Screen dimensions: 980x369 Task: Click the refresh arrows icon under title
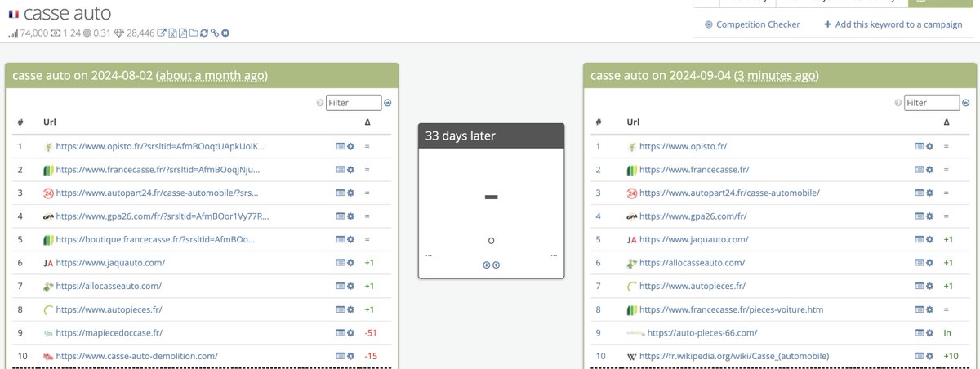pyautogui.click(x=204, y=33)
